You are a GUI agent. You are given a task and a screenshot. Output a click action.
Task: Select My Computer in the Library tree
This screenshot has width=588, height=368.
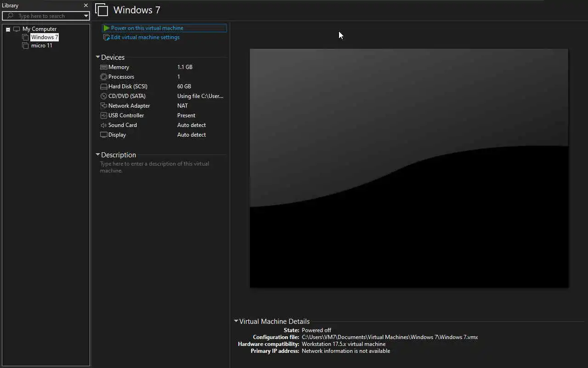[40, 29]
